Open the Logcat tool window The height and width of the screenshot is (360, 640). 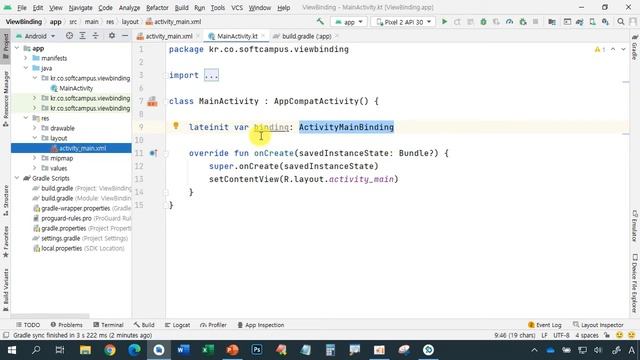click(178, 325)
